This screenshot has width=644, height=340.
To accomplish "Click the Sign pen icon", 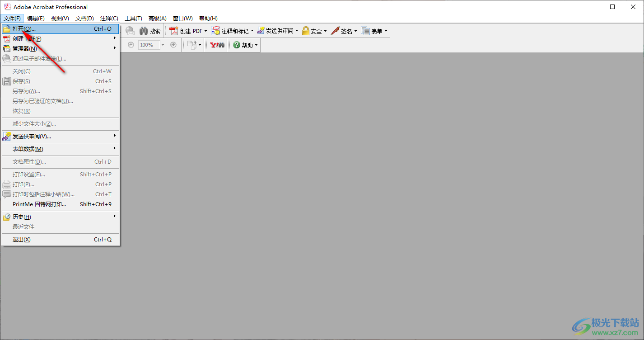I will pyautogui.click(x=335, y=31).
